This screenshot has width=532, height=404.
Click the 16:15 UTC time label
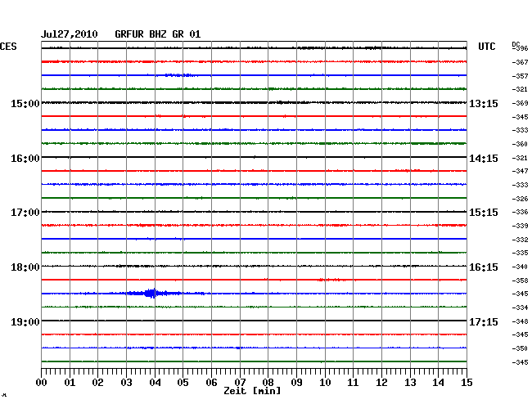coord(484,267)
